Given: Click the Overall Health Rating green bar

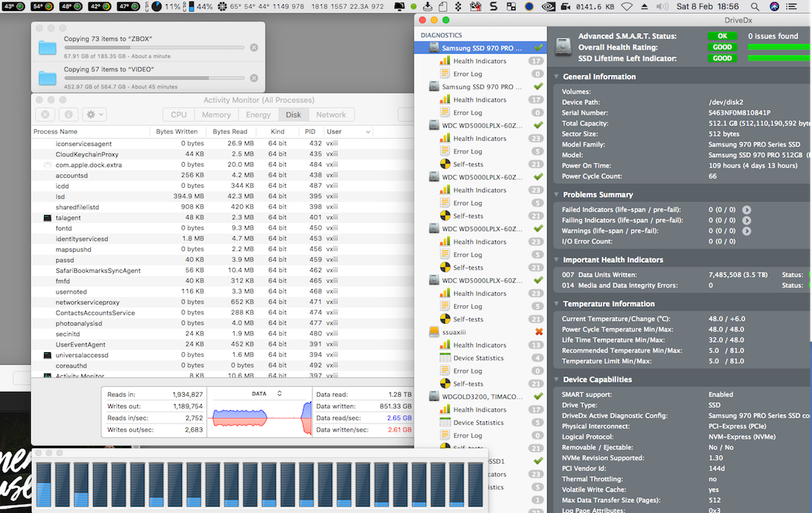Looking at the screenshot, I should (x=779, y=47).
